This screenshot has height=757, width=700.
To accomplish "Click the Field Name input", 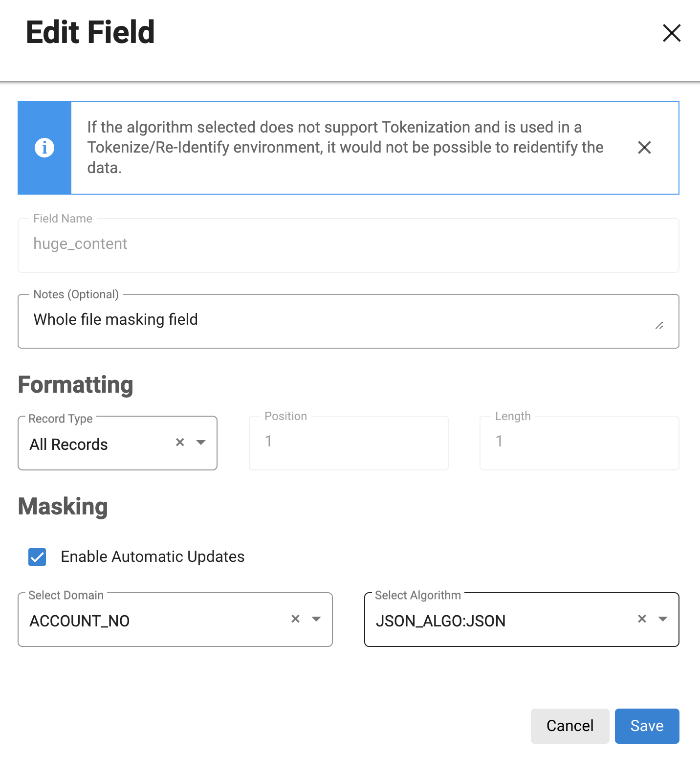I will point(348,244).
